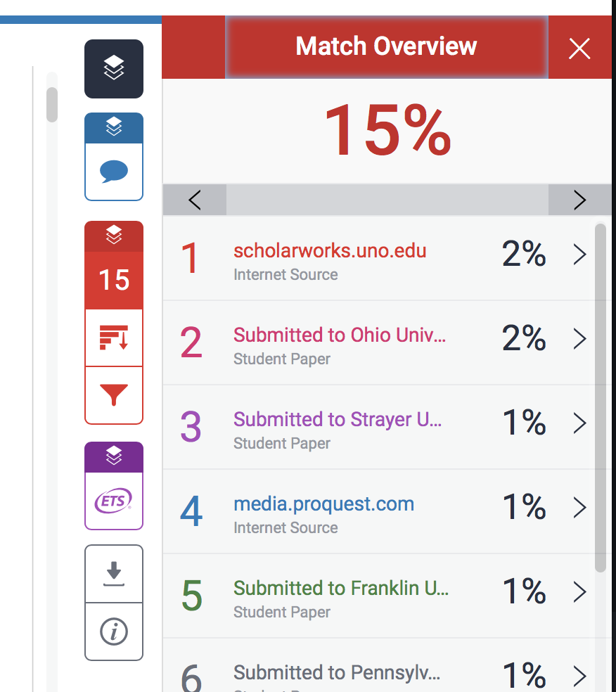Select the Submitted to Strayer source
616x692 pixels.
pyautogui.click(x=338, y=420)
